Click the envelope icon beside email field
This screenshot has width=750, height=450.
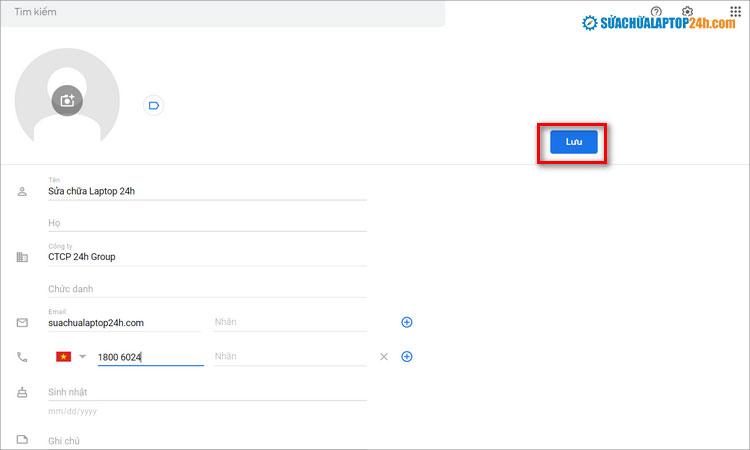coord(22,323)
